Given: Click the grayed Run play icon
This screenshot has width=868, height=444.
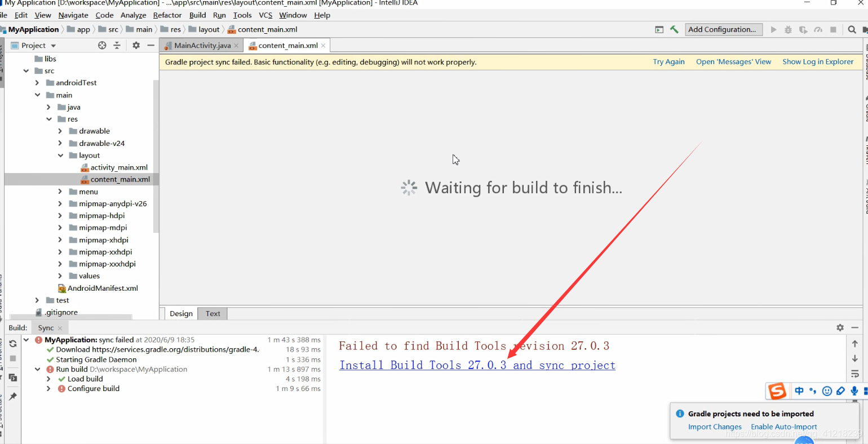Looking at the screenshot, I should (773, 29).
